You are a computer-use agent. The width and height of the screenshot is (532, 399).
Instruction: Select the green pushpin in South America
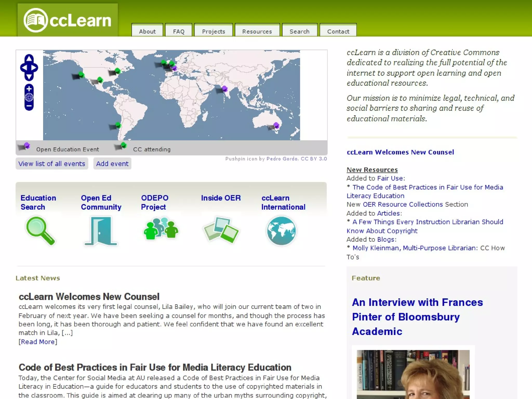(x=118, y=125)
